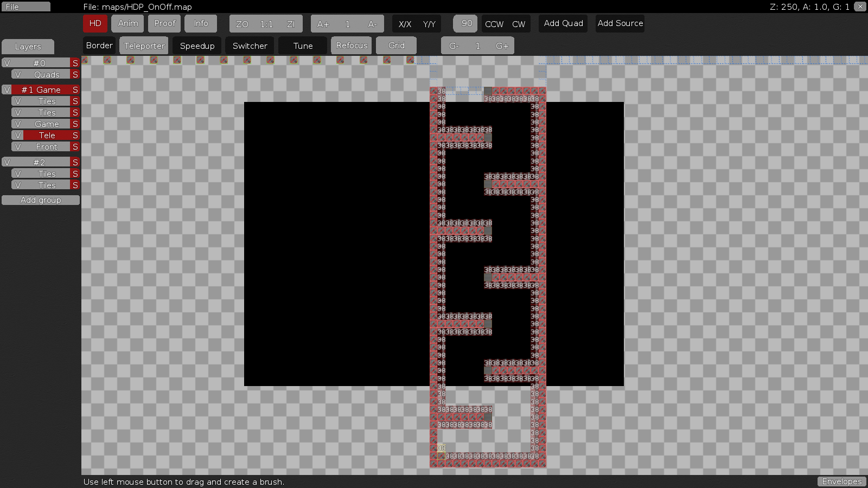Image resolution: width=868 pixels, height=488 pixels.
Task: Rotate brush clockwise with CW
Action: [519, 24]
